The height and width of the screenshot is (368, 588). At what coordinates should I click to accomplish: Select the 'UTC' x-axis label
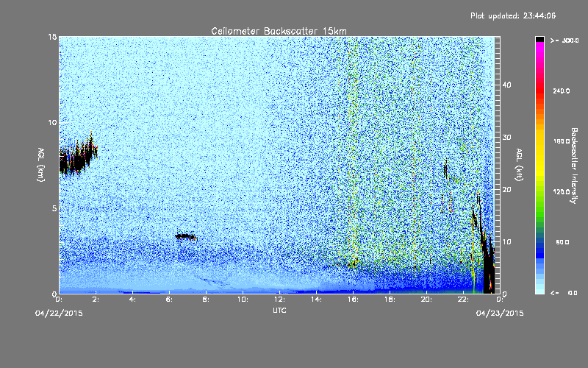click(x=279, y=310)
